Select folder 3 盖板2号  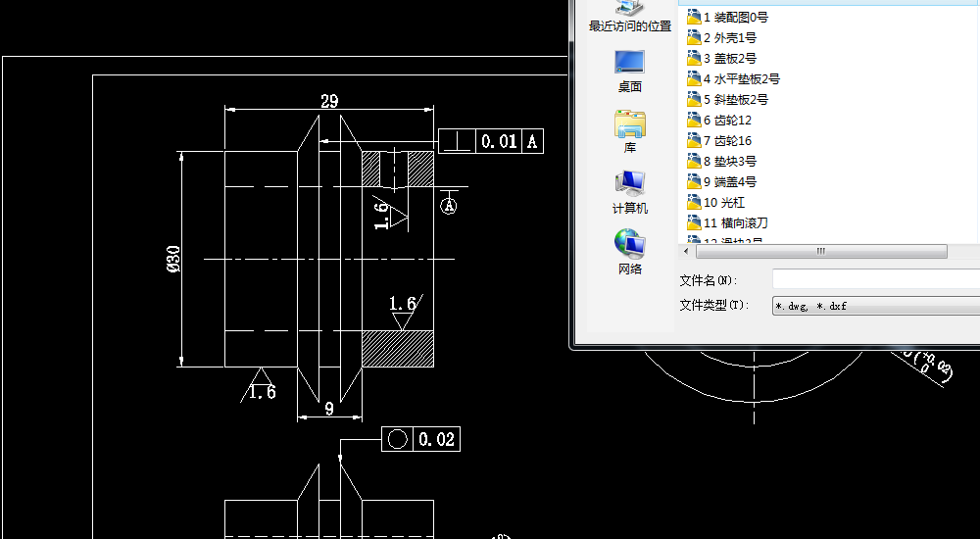coord(722,58)
